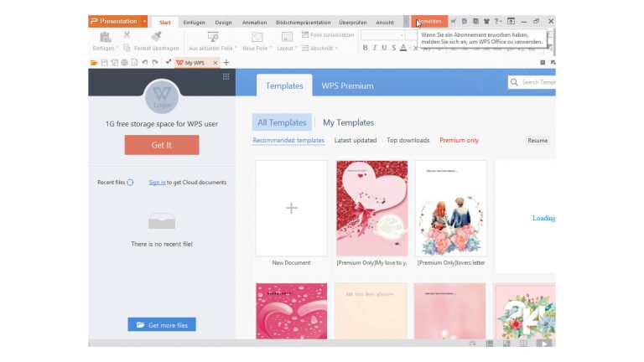The width and height of the screenshot is (644, 362).
Task: Open the WPS Premium tab
Action: tap(347, 85)
